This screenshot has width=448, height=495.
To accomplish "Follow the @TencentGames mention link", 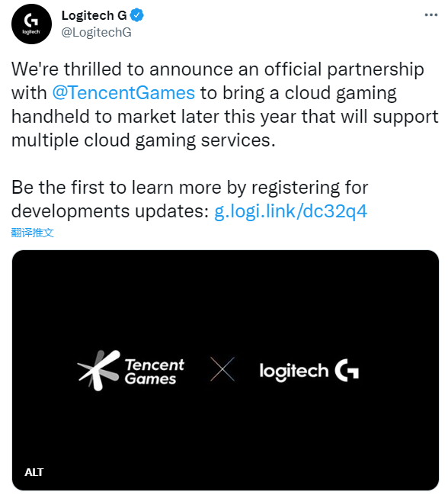I will pyautogui.click(x=123, y=93).
